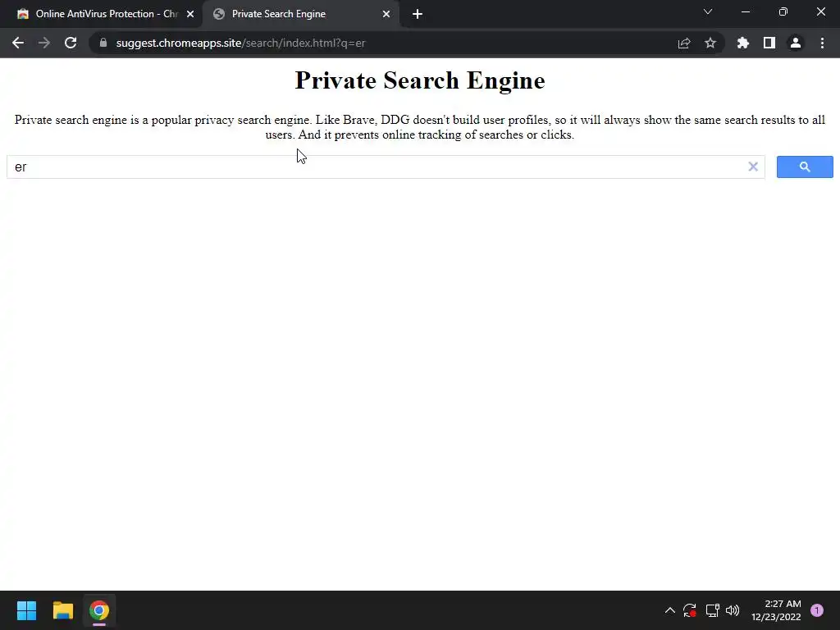Viewport: 840px width, 630px height.
Task: Close the Online AntiVirus Protection tab
Action: (190, 14)
